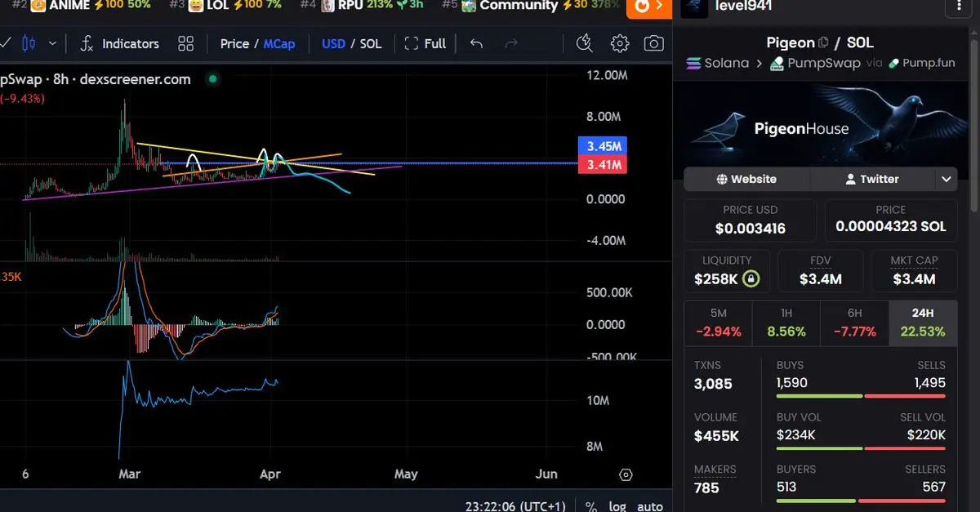This screenshot has height=512, width=980.
Task: Click the VOLUME $455K value
Action: 716,436
